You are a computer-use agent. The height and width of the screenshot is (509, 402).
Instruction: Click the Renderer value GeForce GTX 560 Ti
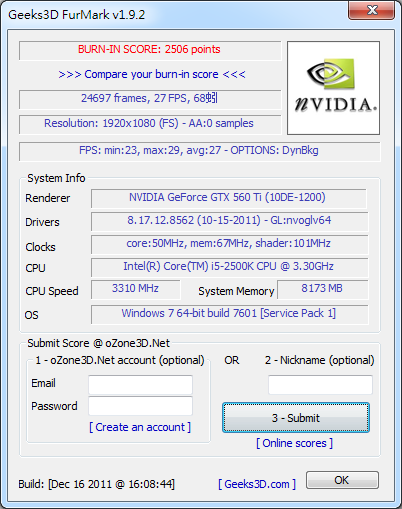pyautogui.click(x=228, y=198)
